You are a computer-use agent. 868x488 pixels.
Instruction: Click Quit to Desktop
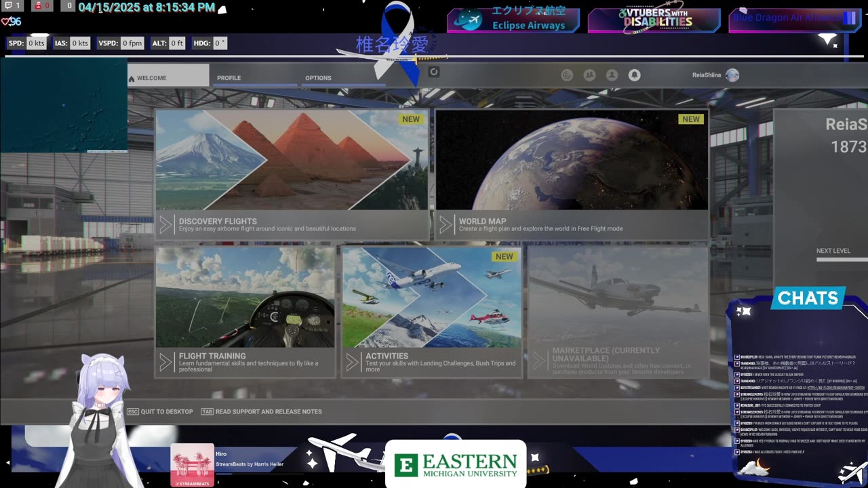[x=167, y=411]
